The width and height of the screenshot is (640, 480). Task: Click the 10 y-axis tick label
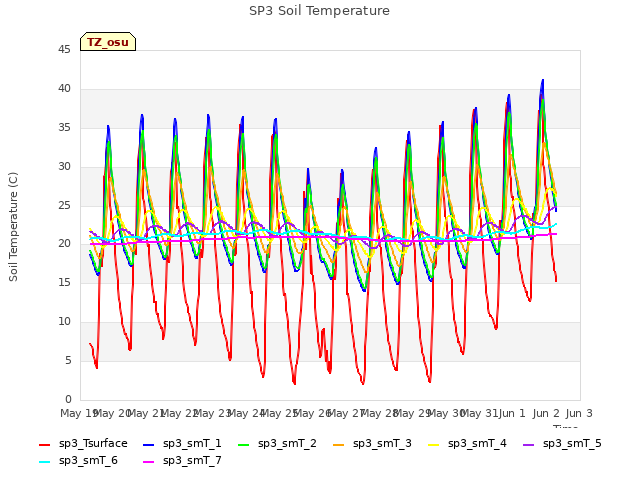64,322
